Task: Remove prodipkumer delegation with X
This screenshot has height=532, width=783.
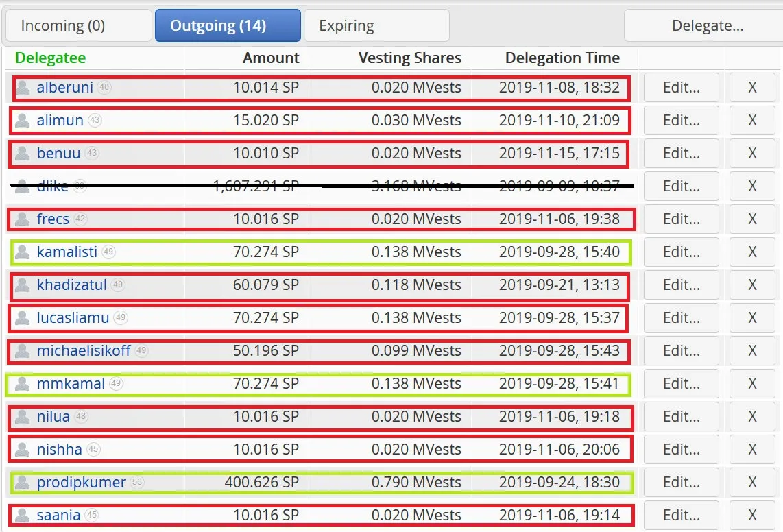Action: [x=752, y=483]
